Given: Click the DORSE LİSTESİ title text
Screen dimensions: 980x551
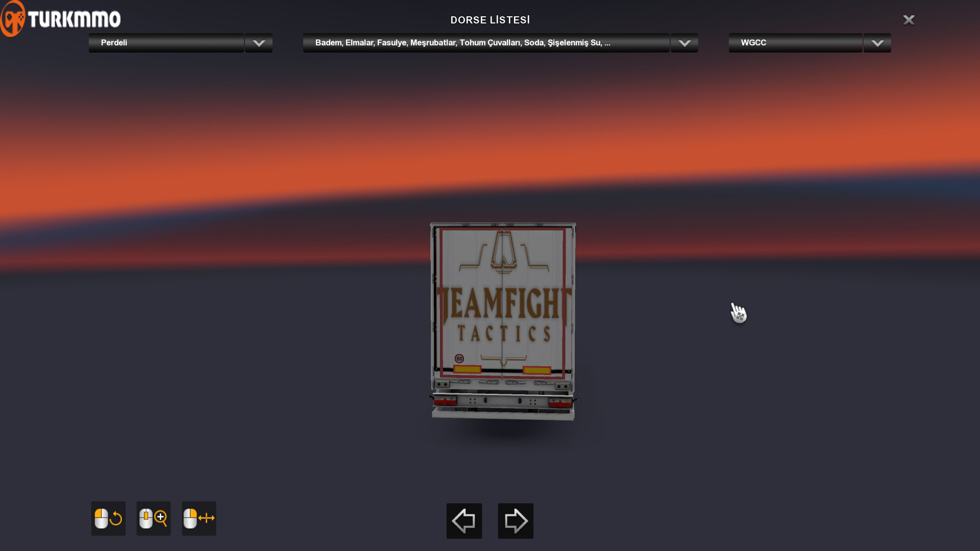Looking at the screenshot, I should coord(490,20).
